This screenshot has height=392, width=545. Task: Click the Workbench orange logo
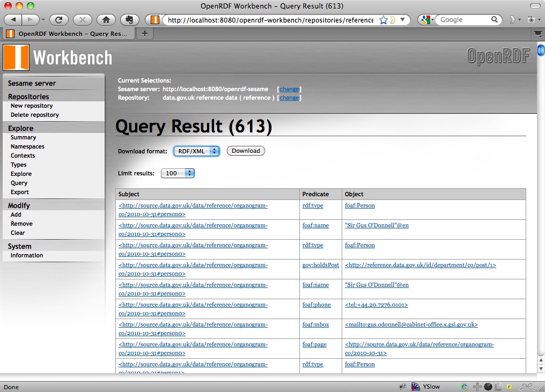[16, 57]
